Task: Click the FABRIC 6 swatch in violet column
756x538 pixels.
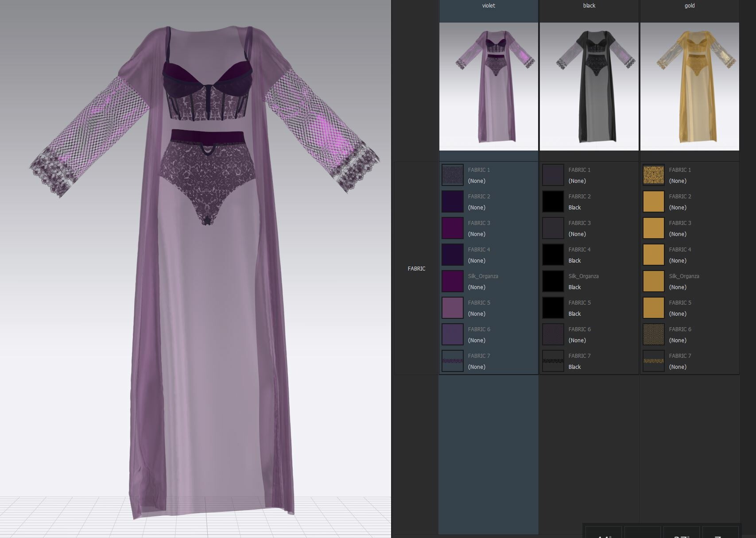Action: [x=453, y=334]
